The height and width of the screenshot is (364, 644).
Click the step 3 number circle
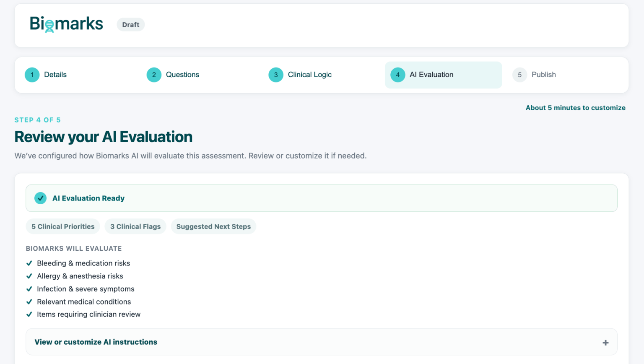coord(276,75)
